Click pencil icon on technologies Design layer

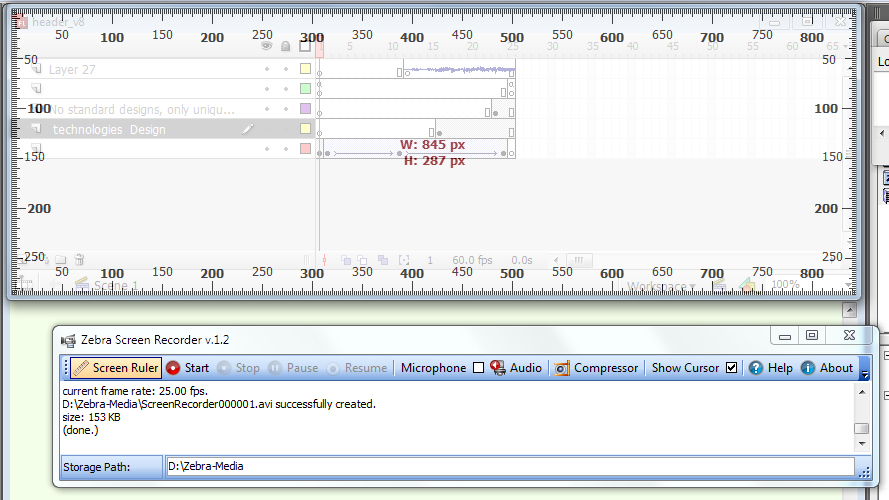pos(248,129)
